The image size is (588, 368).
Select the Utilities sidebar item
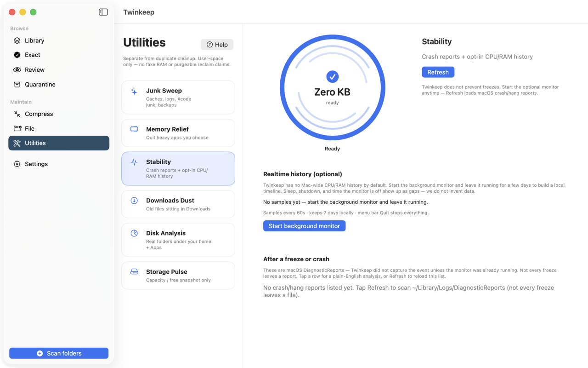[x=59, y=143]
